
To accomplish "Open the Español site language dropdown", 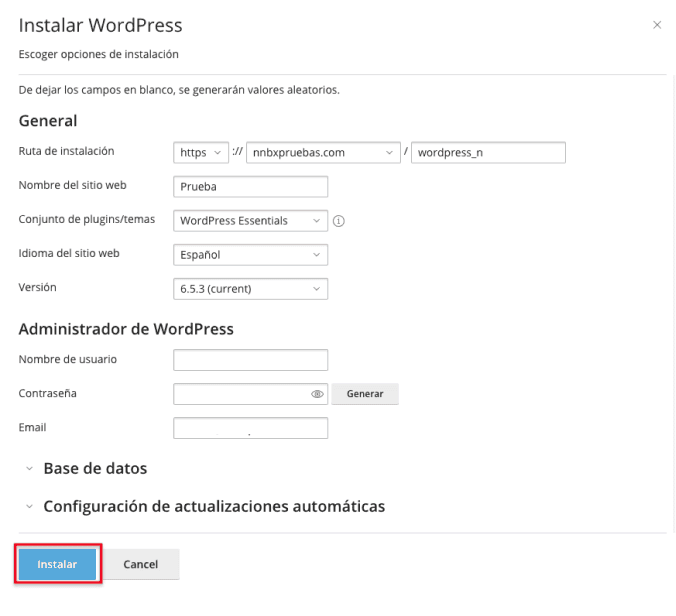I will [250, 255].
